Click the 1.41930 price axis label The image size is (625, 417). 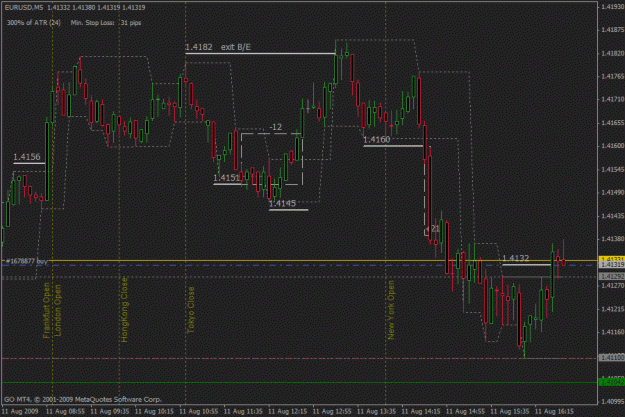coord(613,7)
